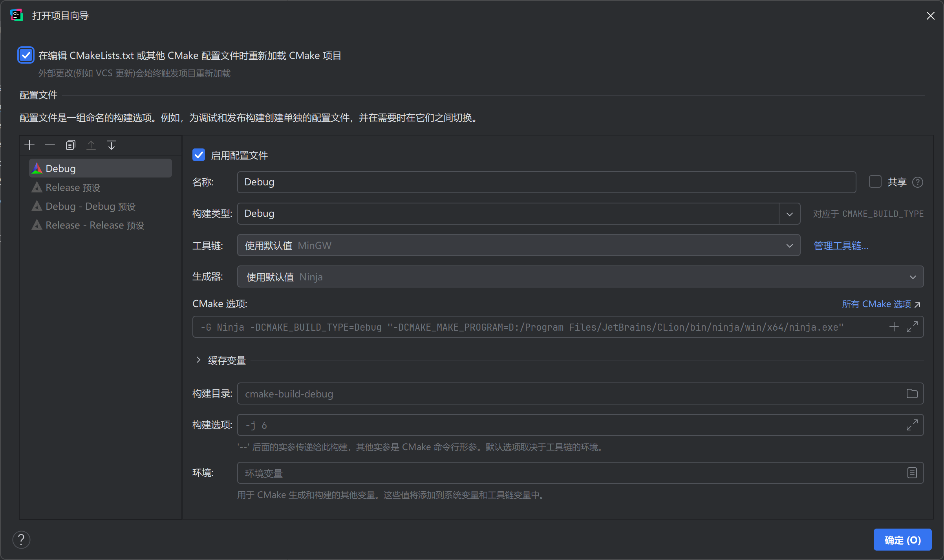Confirm with the OK button
Viewport: 944px width, 560px height.
[902, 540]
